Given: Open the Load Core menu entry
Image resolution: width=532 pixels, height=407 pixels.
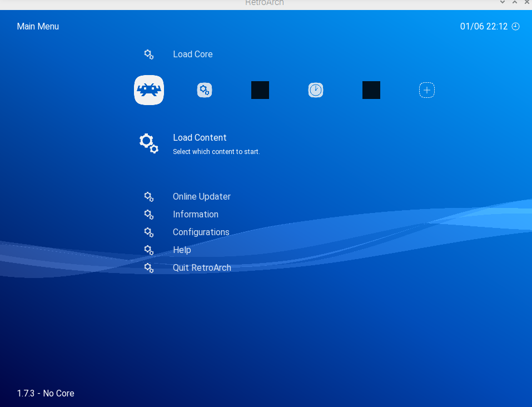Looking at the screenshot, I should (192, 54).
